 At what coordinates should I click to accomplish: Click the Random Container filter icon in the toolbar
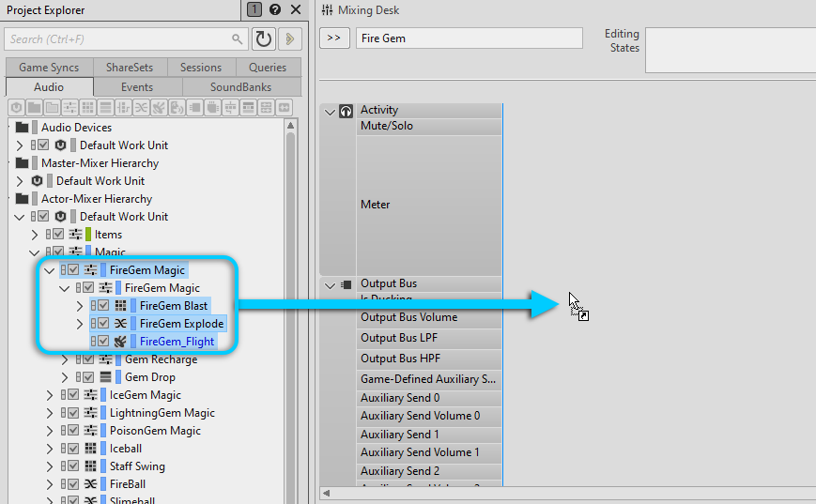coord(87,108)
